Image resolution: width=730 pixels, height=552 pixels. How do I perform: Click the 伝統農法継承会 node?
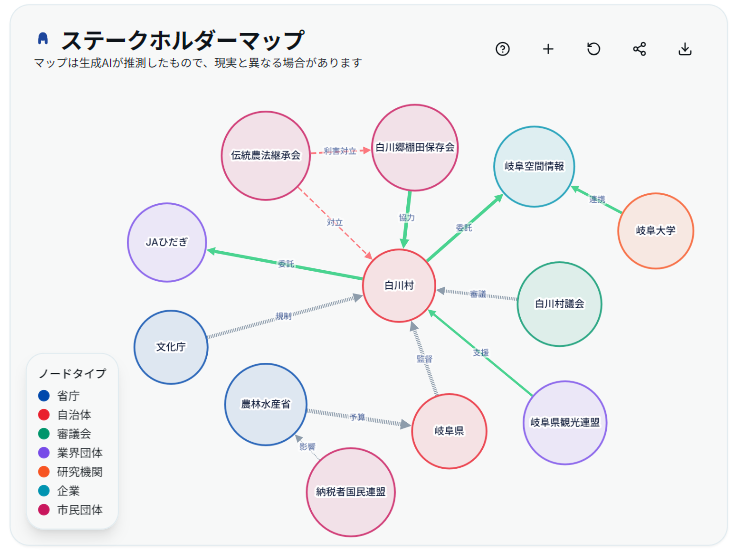point(265,155)
